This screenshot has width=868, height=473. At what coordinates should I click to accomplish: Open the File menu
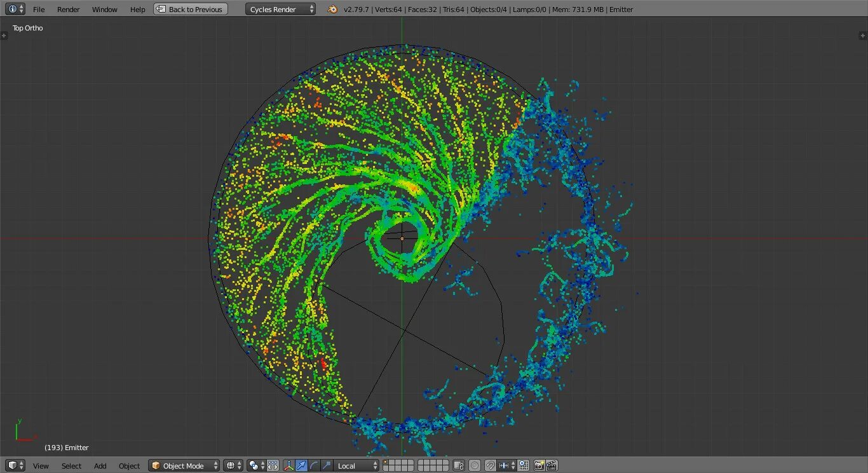click(39, 10)
